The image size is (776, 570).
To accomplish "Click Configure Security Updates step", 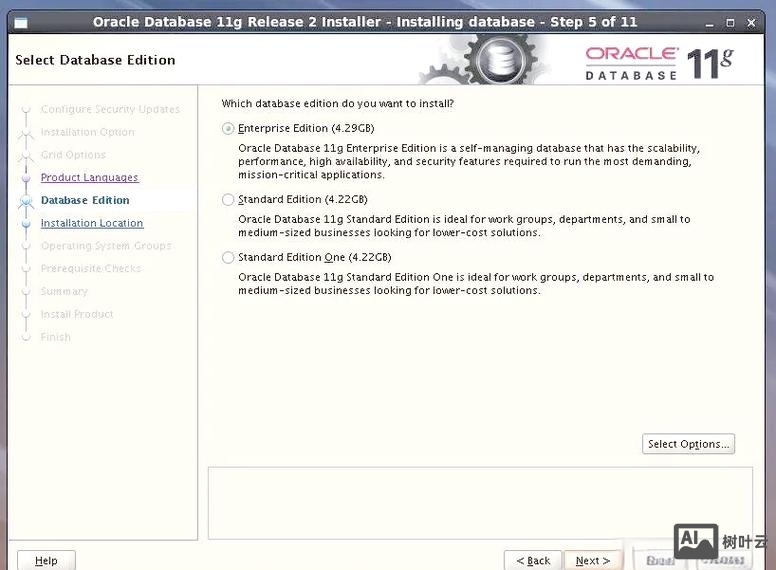I will 110,109.
